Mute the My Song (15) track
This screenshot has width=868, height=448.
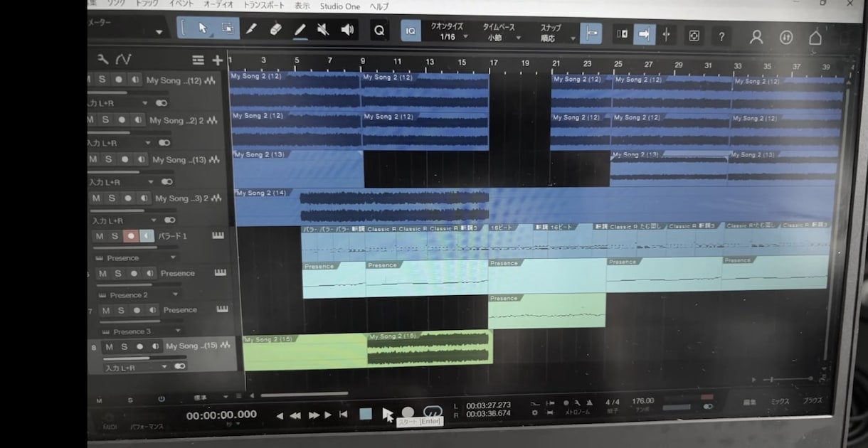coord(109,346)
